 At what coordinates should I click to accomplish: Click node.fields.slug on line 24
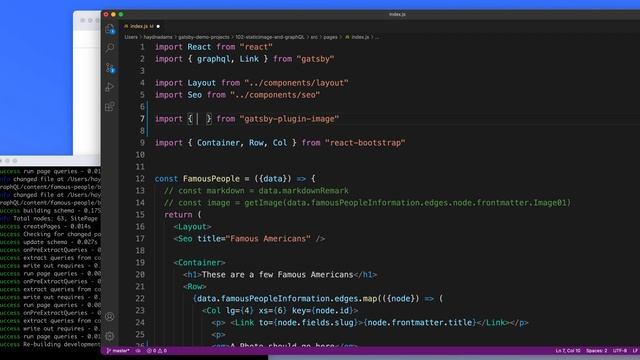coord(316,323)
